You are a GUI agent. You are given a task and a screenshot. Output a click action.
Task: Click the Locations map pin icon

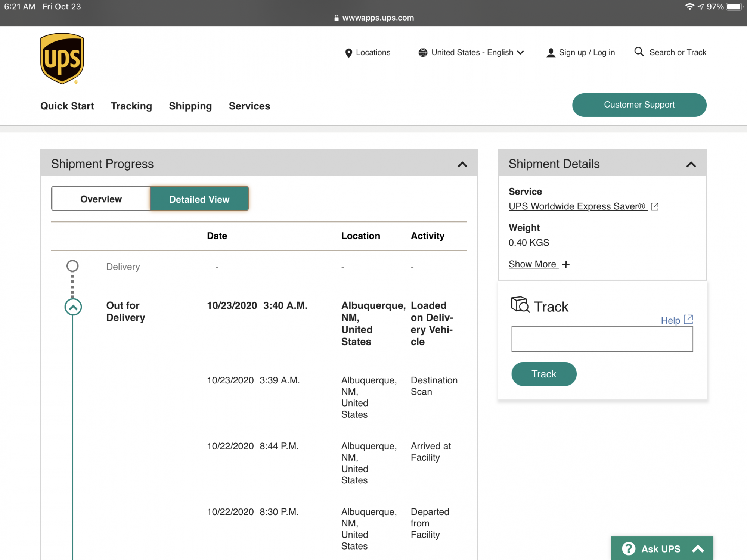(348, 53)
